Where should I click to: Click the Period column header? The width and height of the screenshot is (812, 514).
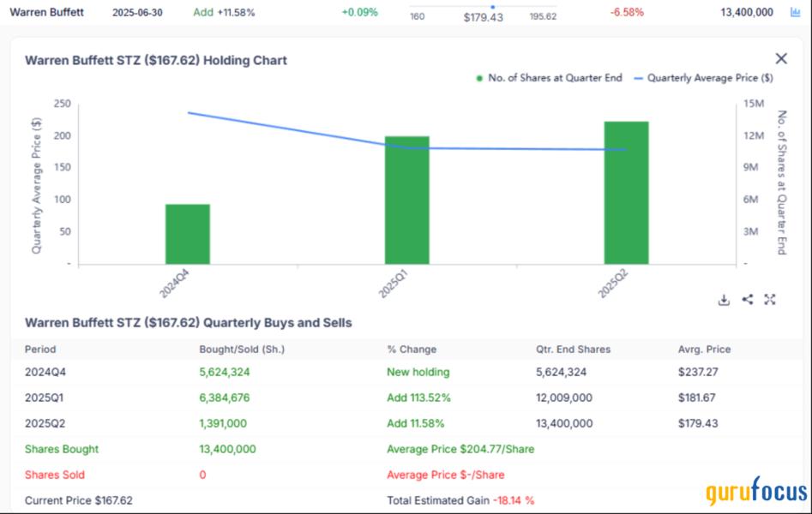click(x=40, y=350)
